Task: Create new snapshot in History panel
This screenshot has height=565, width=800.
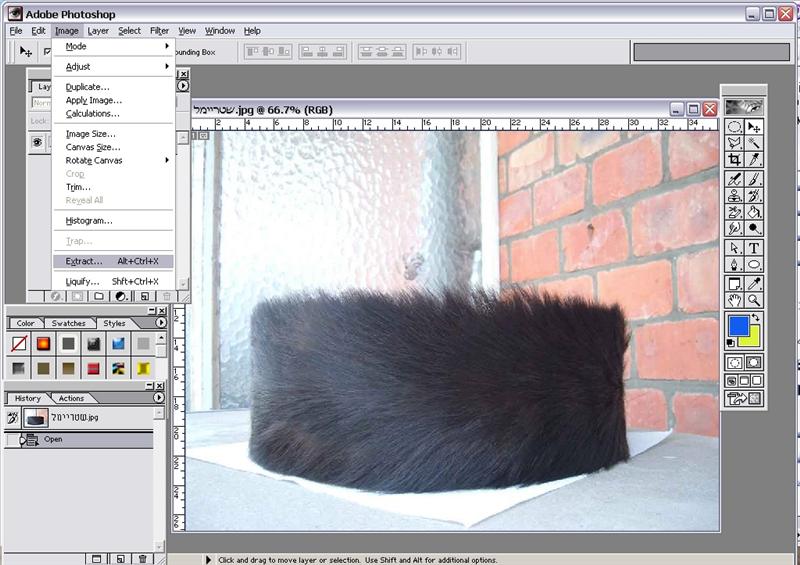Action: tap(120, 559)
